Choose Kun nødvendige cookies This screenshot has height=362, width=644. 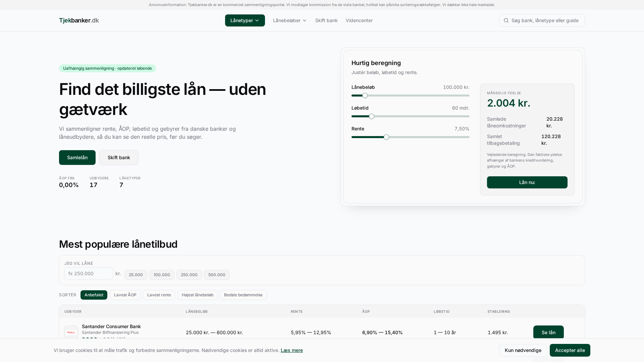pyautogui.click(x=523, y=350)
